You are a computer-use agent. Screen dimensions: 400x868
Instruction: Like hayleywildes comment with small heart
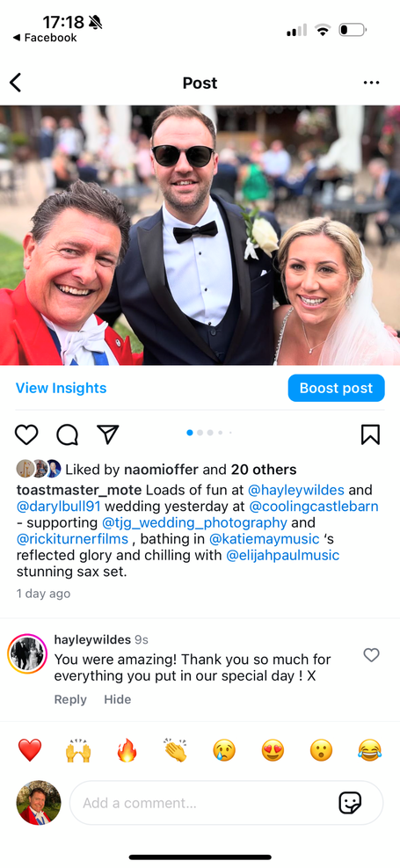(371, 655)
